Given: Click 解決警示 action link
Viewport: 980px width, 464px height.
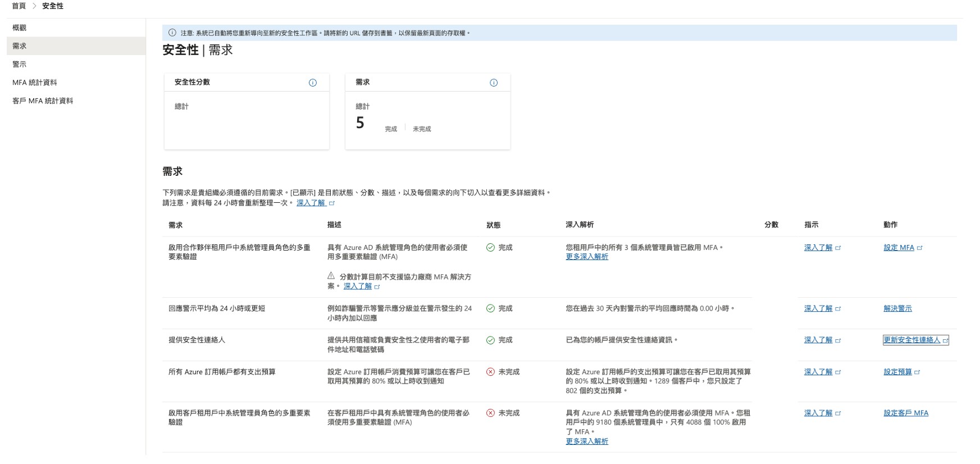Looking at the screenshot, I should click(x=897, y=308).
